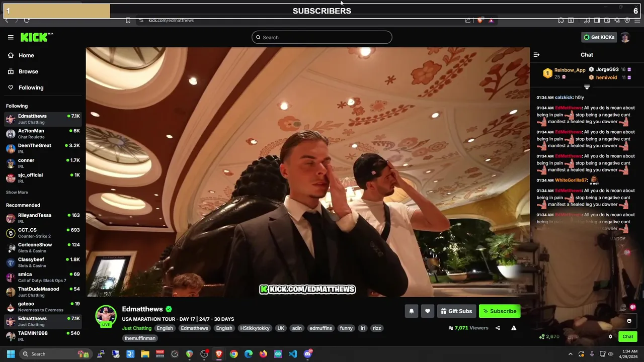Open Windows Start menu
This screenshot has height=362, width=644.
click(x=11, y=354)
